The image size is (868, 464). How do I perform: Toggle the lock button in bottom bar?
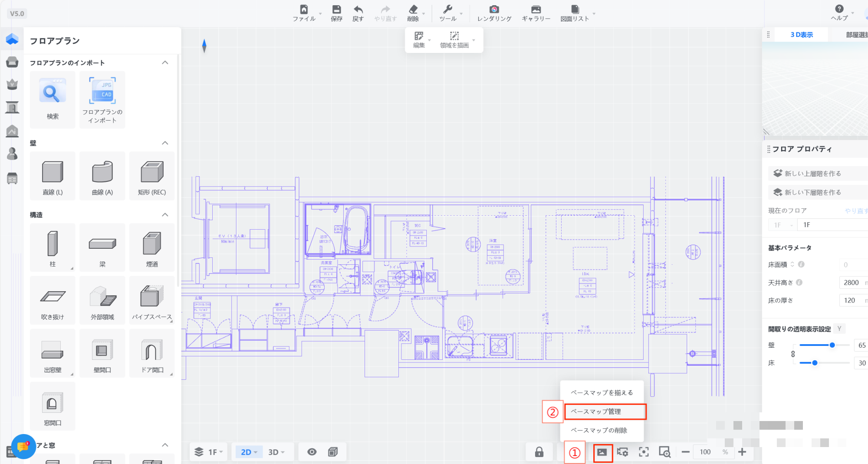pos(539,452)
